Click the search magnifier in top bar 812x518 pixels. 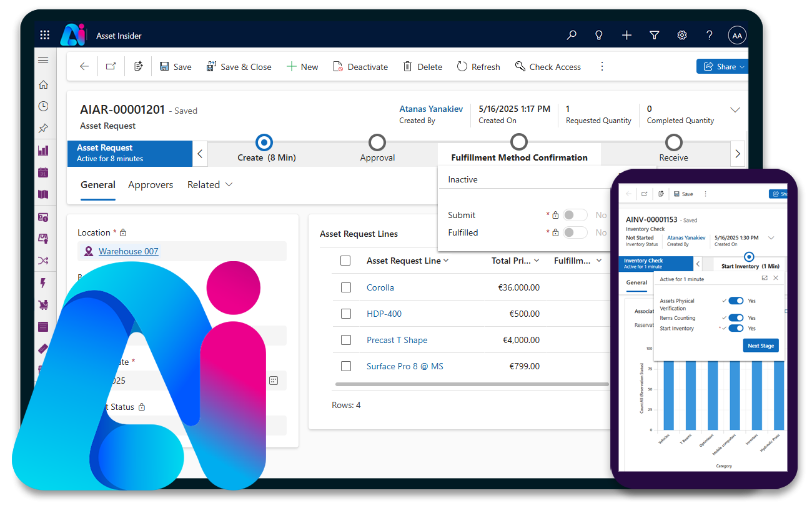point(572,36)
